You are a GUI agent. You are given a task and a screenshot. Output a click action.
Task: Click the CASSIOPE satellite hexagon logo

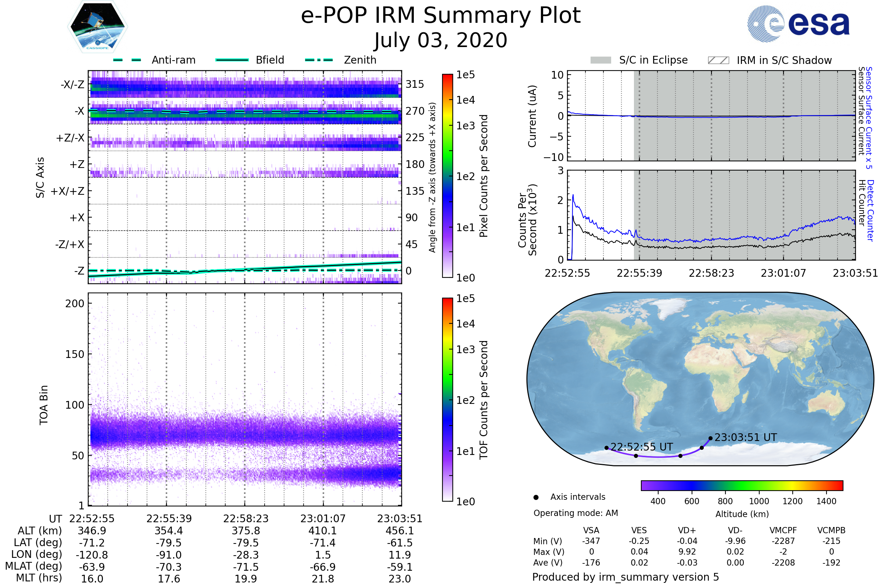97,27
